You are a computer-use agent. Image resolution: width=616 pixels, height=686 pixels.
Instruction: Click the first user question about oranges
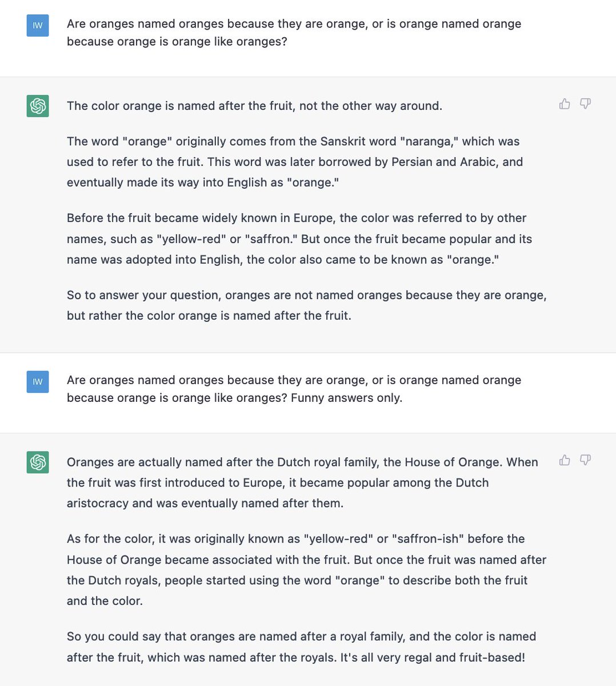pos(294,33)
